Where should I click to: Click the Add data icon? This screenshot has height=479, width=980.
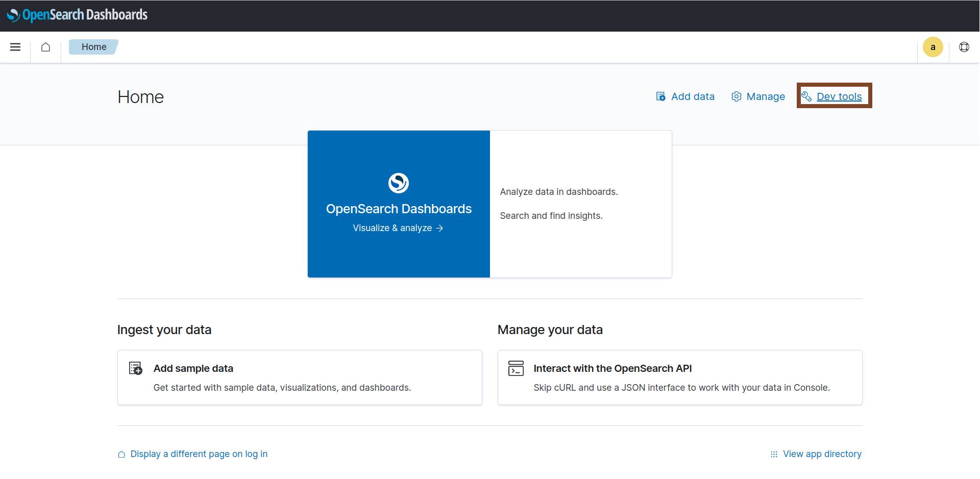point(660,96)
